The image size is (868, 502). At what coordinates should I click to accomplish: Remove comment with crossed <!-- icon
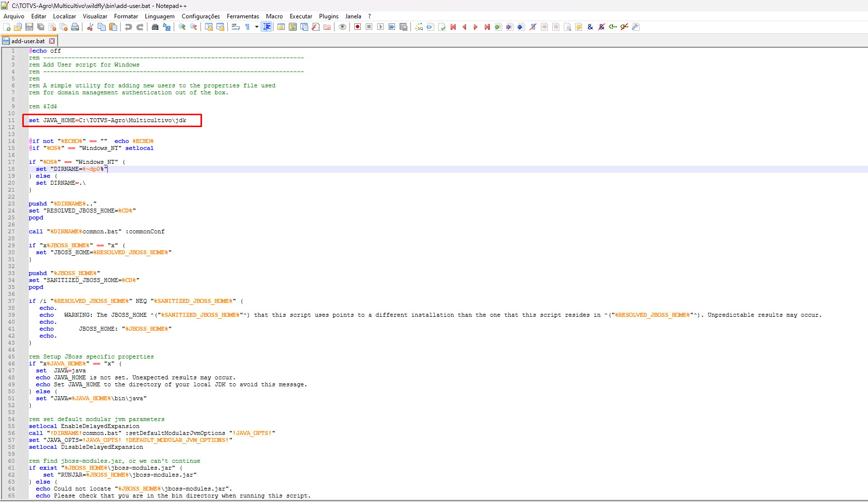click(624, 27)
